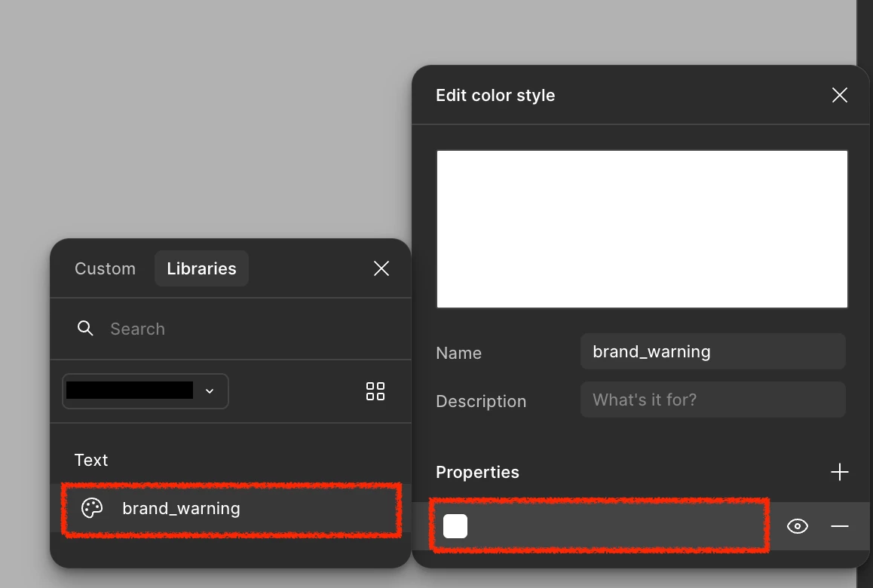The image size is (873, 588).
Task: Click the white color swatch under Properties
Action: coord(455,525)
